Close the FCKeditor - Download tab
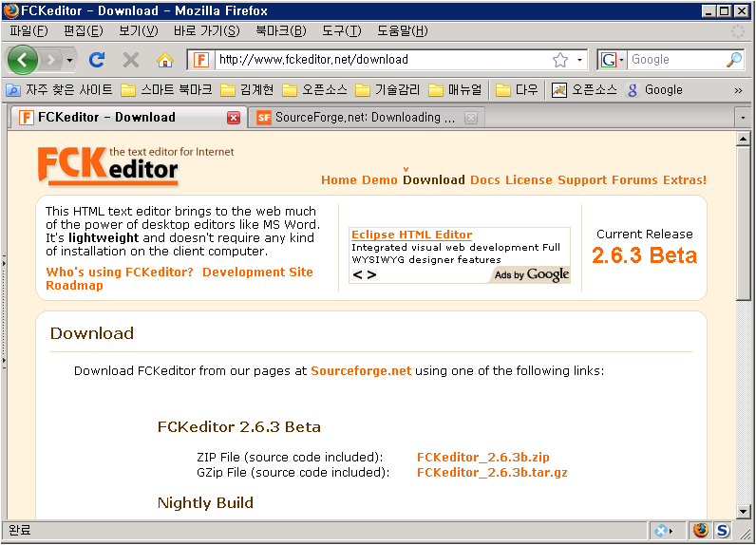Screen dimensions: 756x545 [234, 118]
